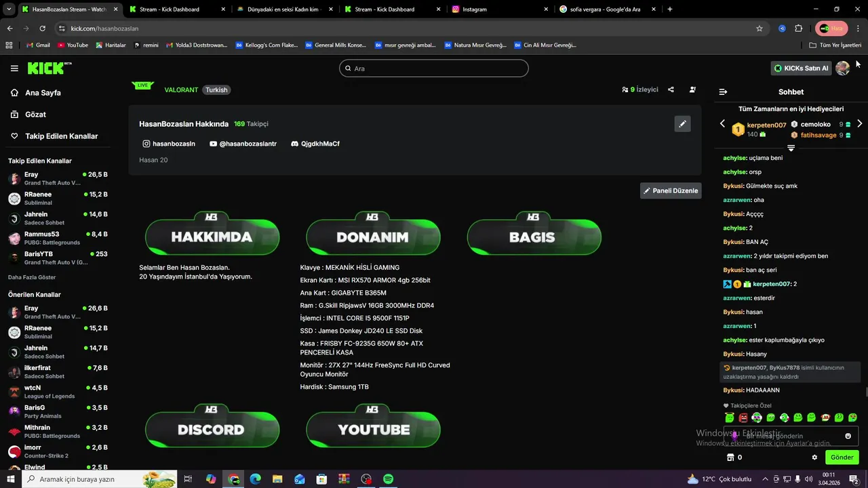Screen dimensions: 868x488
Task: Open the QjgdkhMaCf Discord link
Action: pyautogui.click(x=315, y=144)
